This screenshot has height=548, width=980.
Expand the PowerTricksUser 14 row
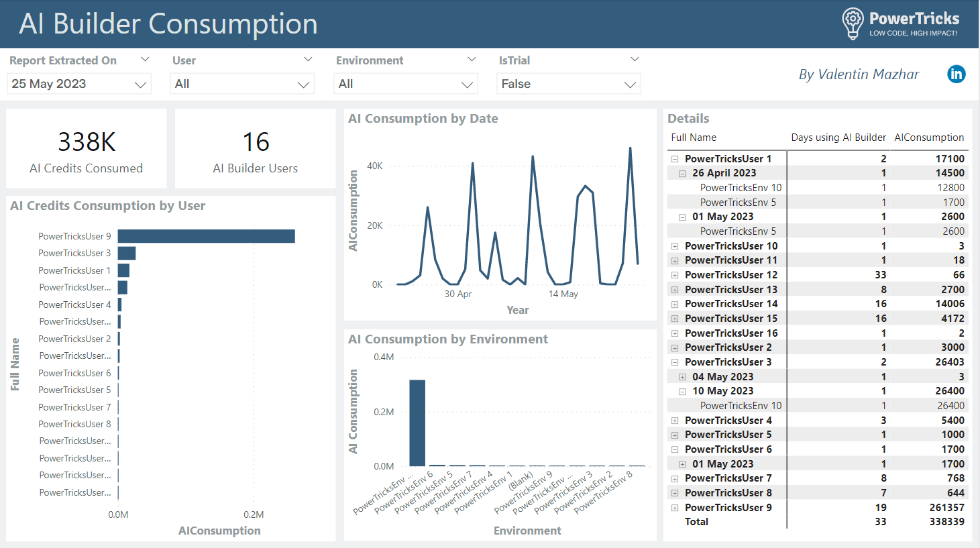[675, 304]
